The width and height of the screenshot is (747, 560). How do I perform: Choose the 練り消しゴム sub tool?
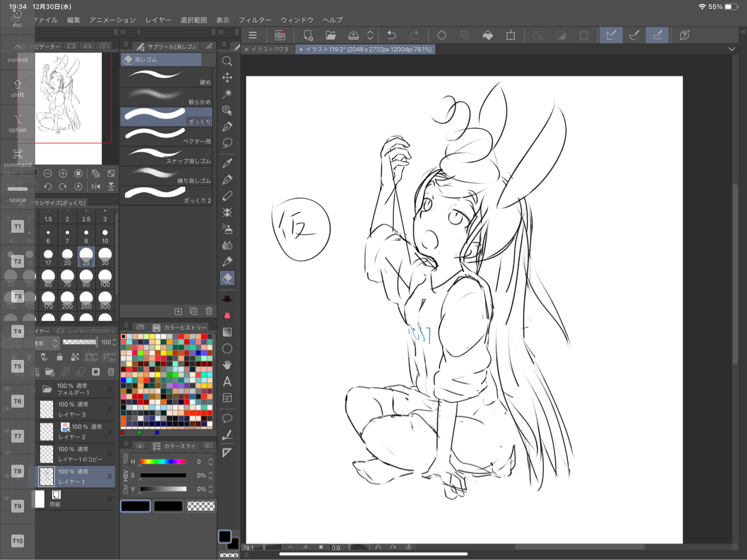(x=167, y=174)
